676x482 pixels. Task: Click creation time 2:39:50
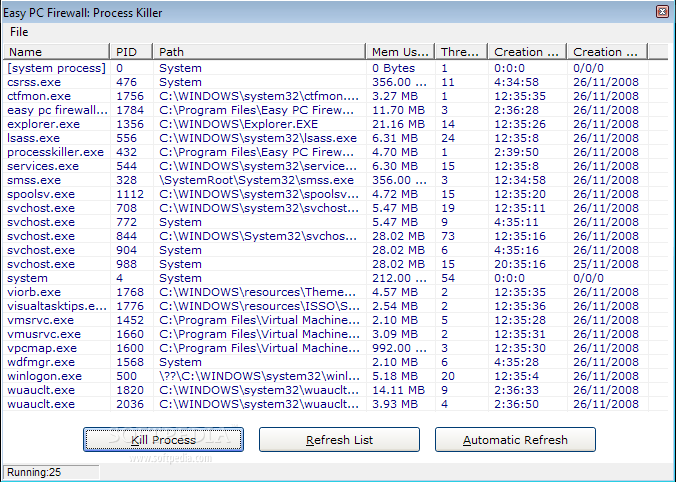coord(516,152)
